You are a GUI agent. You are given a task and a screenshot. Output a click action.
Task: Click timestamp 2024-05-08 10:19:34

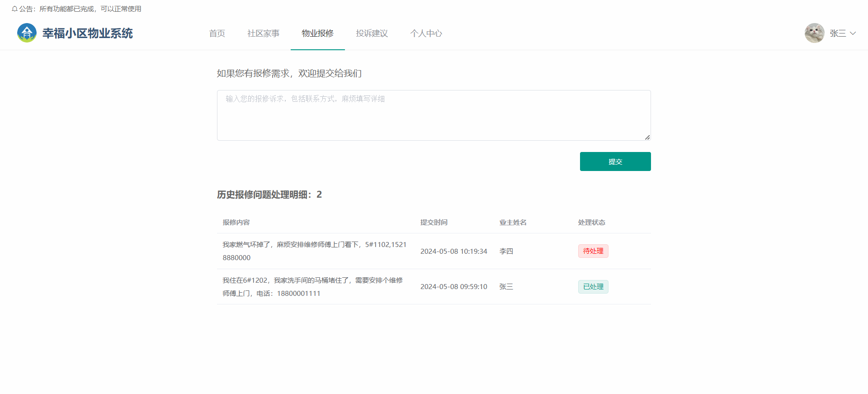tap(454, 252)
